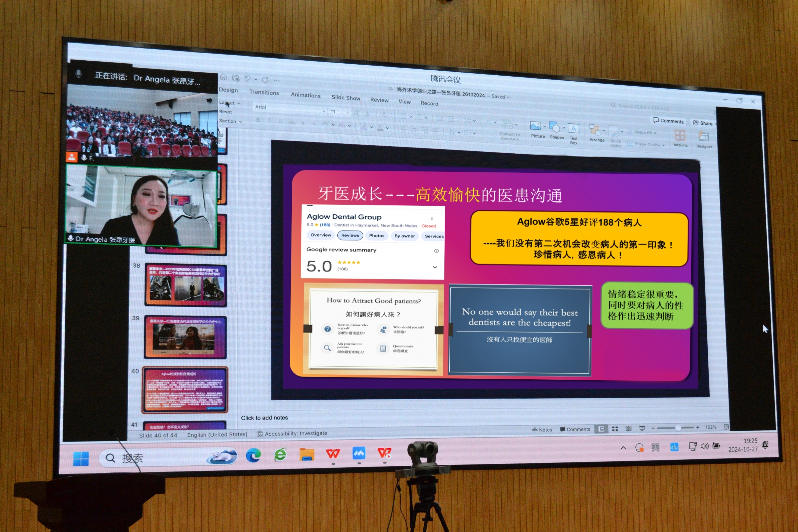The width and height of the screenshot is (798, 532).
Task: Insert a Text Box
Action: 573,134
